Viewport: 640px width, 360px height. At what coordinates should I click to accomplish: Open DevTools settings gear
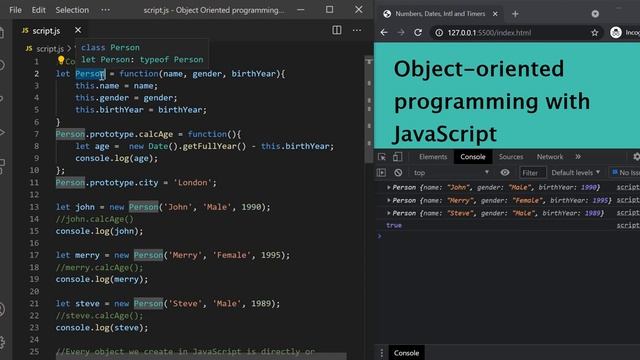(636, 157)
